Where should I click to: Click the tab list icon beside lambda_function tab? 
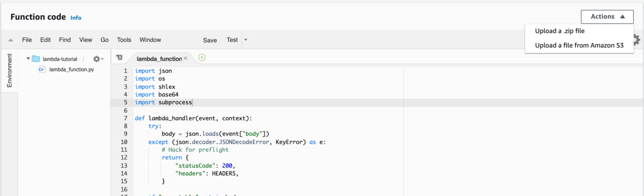120,57
